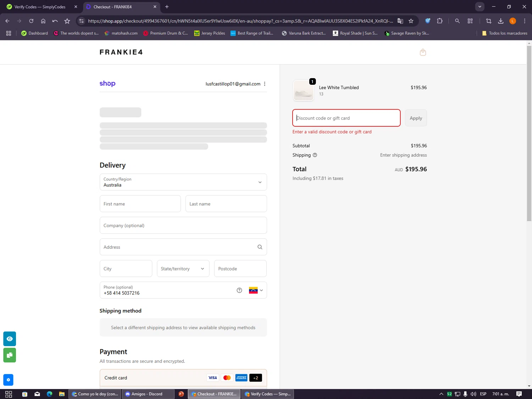Open PowerPoint from the taskbar
The width and height of the screenshot is (532, 399).
181,394
